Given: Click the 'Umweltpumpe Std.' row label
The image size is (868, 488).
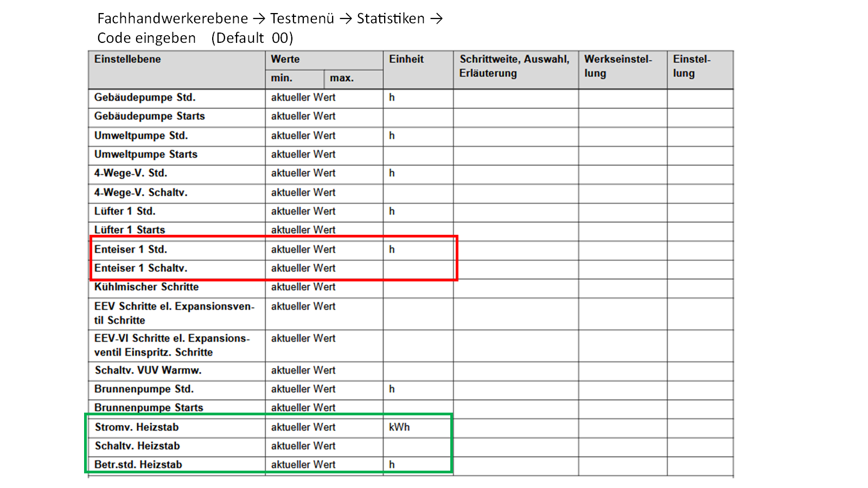Looking at the screenshot, I should (141, 136).
